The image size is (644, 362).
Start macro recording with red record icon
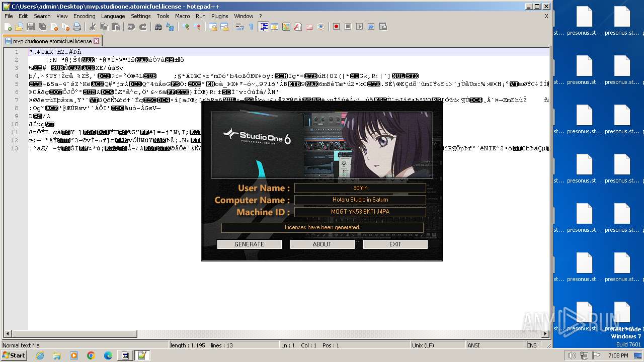pyautogui.click(x=337, y=27)
